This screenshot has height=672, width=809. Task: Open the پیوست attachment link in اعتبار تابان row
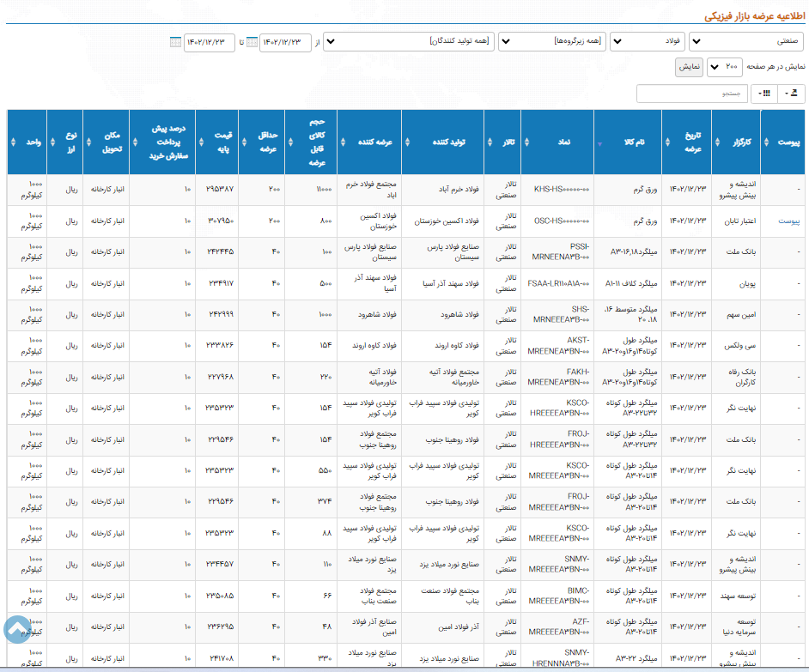click(x=789, y=221)
